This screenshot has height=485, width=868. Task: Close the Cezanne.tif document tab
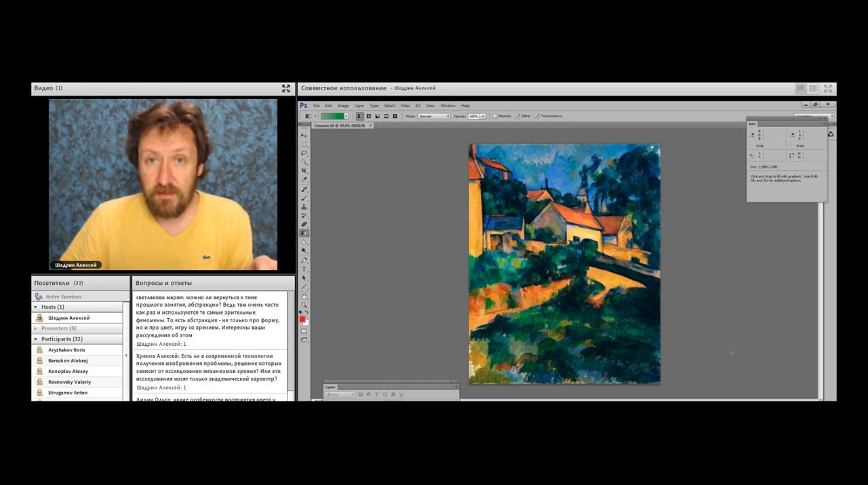370,125
